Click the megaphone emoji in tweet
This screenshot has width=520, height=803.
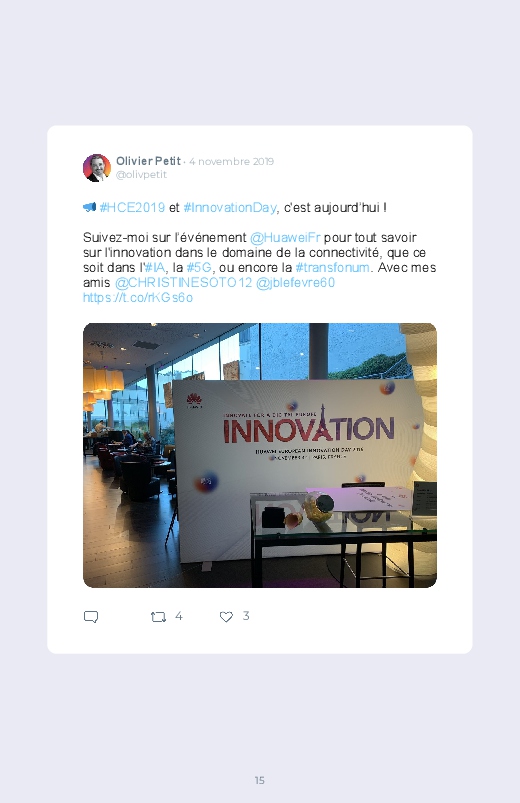90,207
